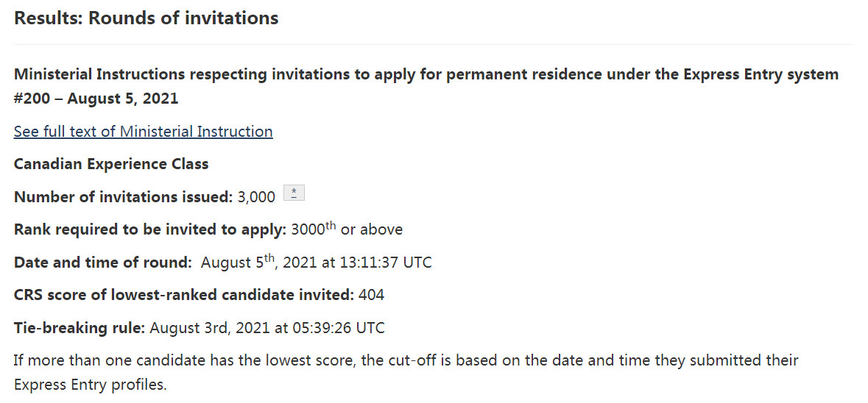
Task: Click the 3,000 invitations value
Action: 256,197
